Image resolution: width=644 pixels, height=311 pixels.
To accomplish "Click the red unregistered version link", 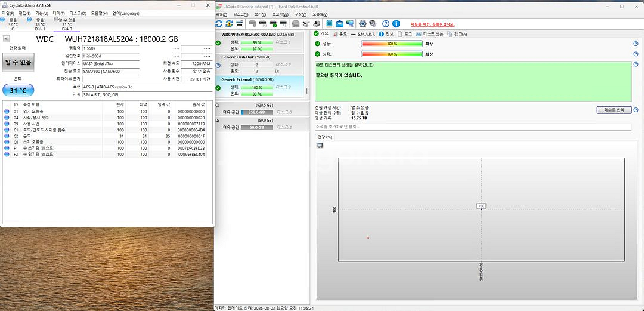I will [433, 24].
